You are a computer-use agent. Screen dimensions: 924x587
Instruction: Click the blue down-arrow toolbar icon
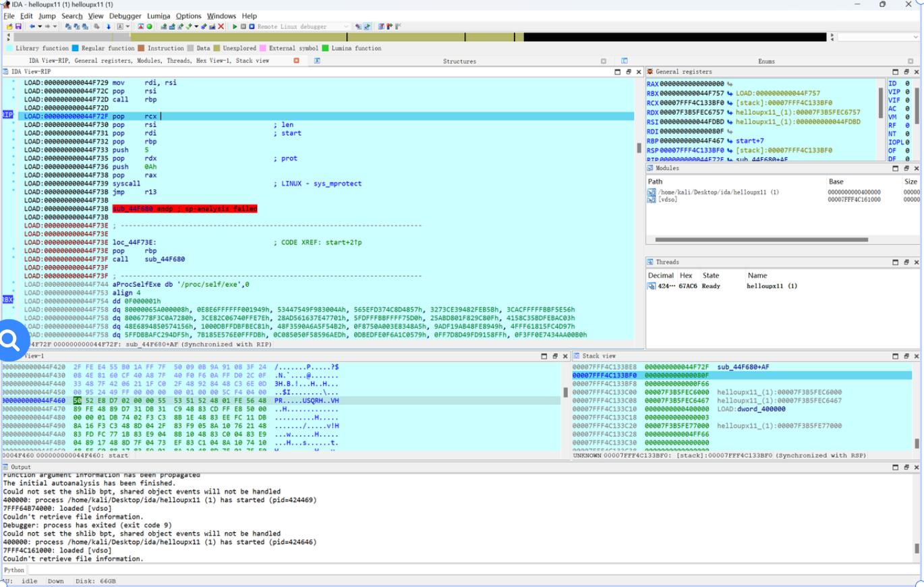coord(108,26)
